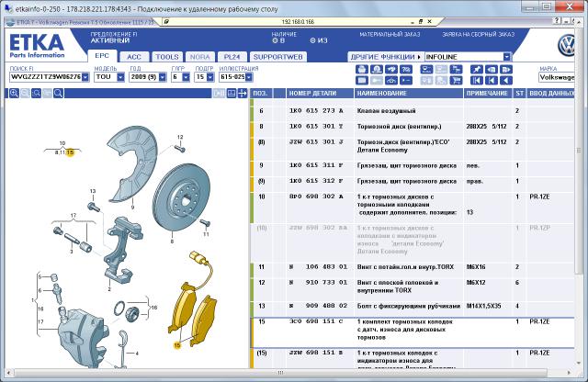588x382 pixels.
Task: Click the tree structure icon in toolbar
Action: pyautogui.click(x=456, y=70)
